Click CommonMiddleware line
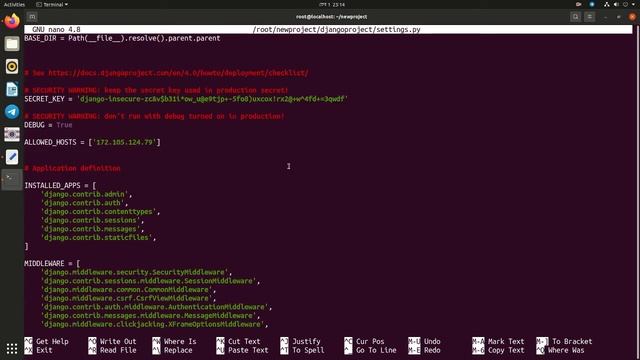 click(128, 289)
